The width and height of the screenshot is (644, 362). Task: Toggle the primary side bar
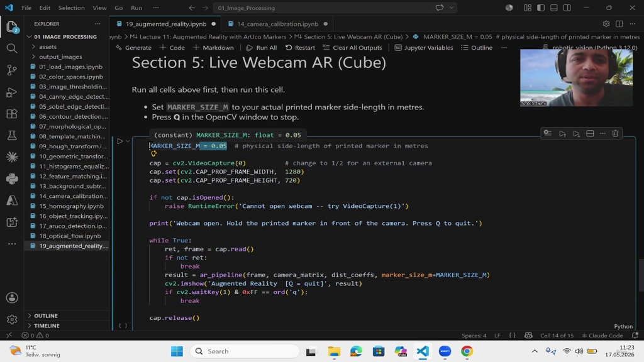[x=541, y=8]
